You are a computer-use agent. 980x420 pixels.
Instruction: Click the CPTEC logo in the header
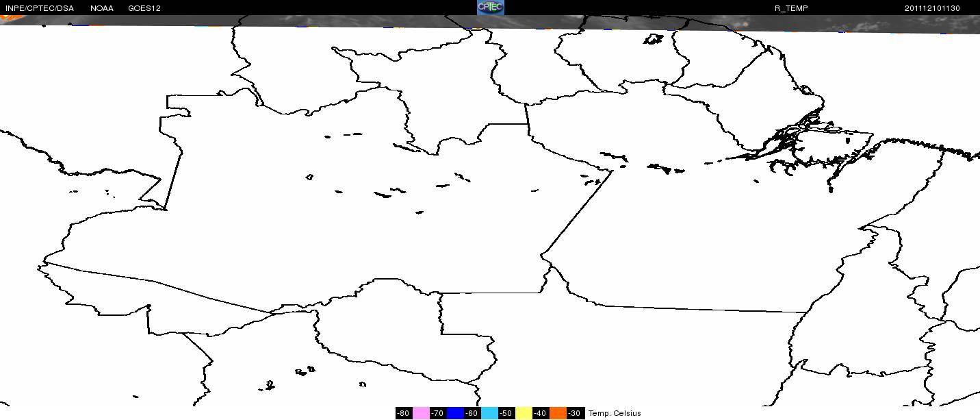pos(490,8)
